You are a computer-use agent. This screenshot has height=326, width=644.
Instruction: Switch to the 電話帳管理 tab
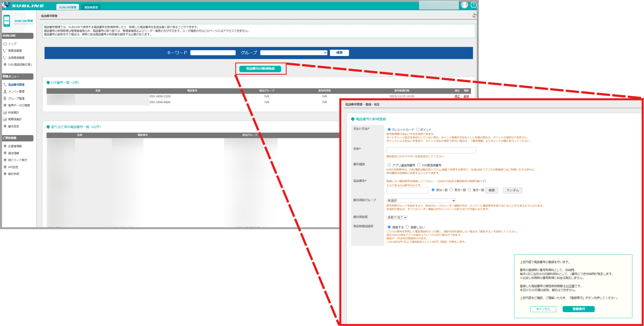pos(91,7)
